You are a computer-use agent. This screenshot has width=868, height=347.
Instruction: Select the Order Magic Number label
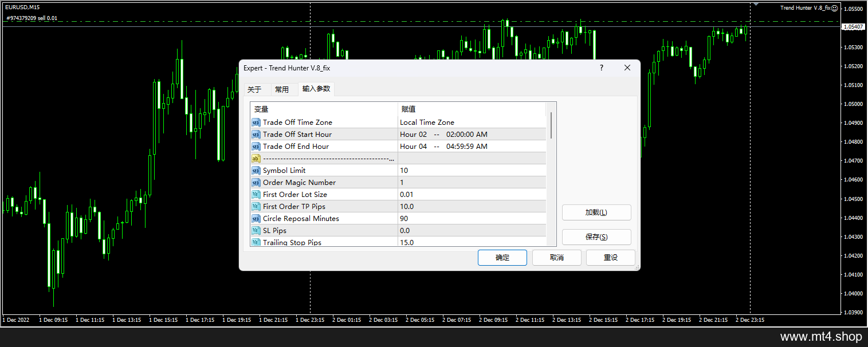299,183
